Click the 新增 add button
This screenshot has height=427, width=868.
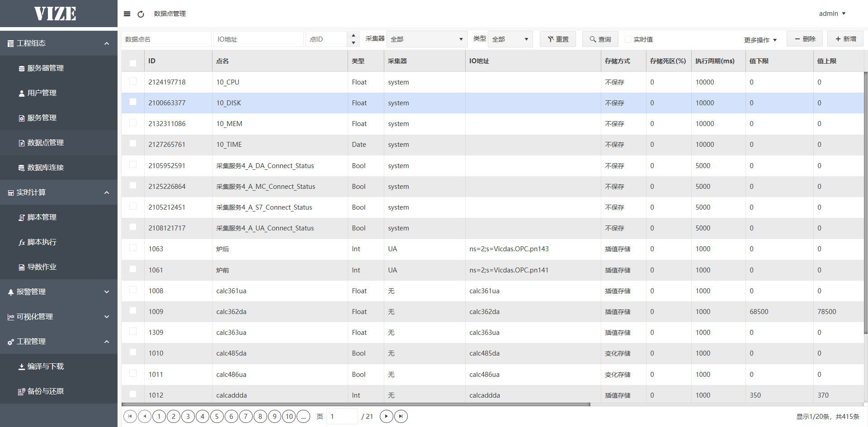pos(845,39)
